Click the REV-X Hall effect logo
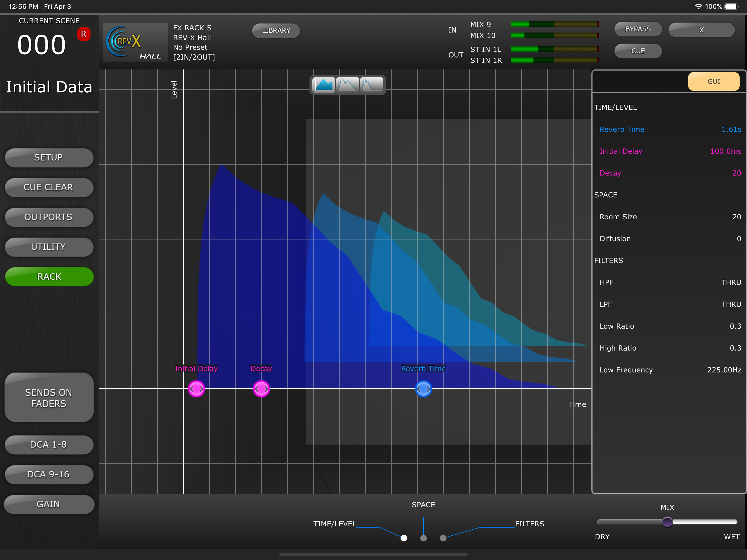Image resolution: width=747 pixels, height=560 pixels. tap(135, 42)
